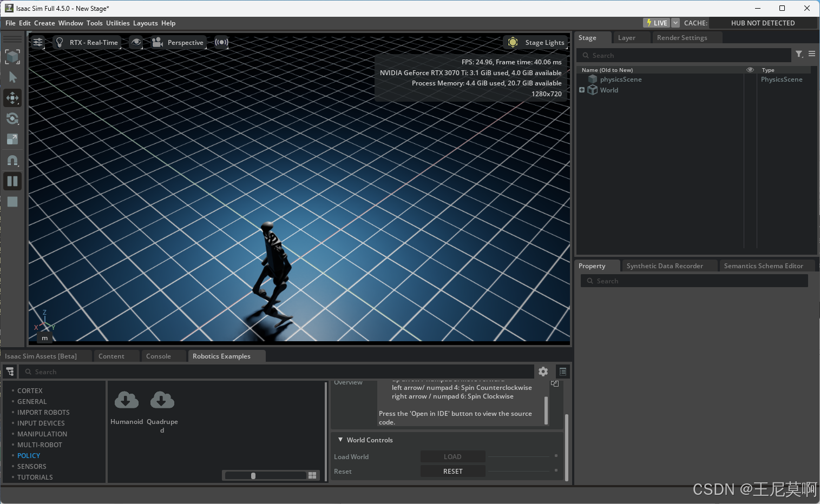This screenshot has width=820, height=504.
Task: Select the INPUT DEVICES category
Action: click(x=41, y=423)
